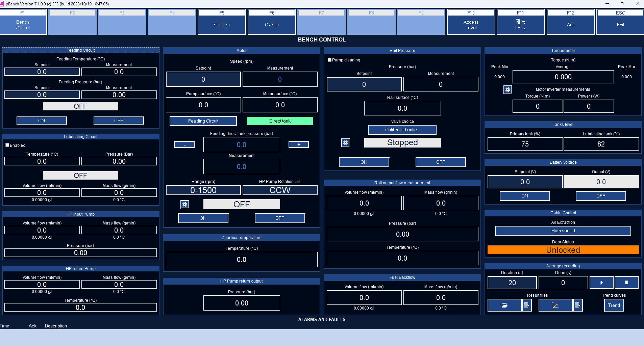
Task: Switch to the F6 Cycles tab
Action: (x=271, y=22)
